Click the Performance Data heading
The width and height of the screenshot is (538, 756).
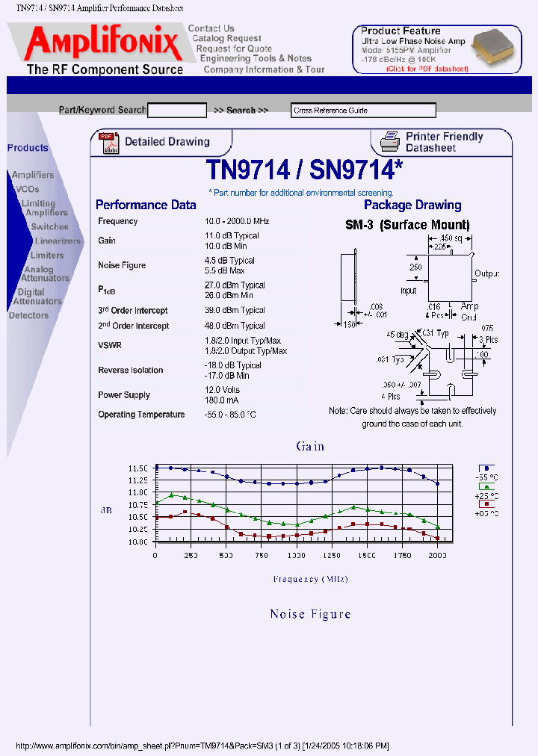pyautogui.click(x=146, y=205)
